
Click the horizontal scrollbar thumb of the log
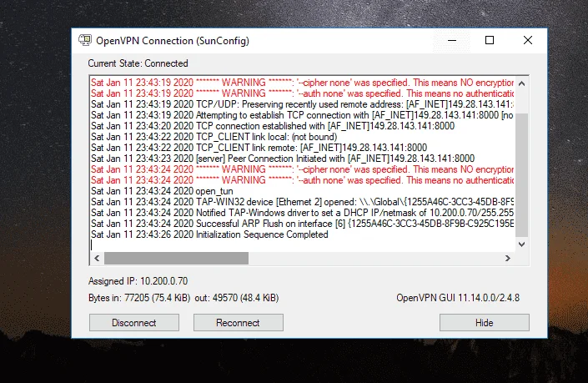[176, 258]
